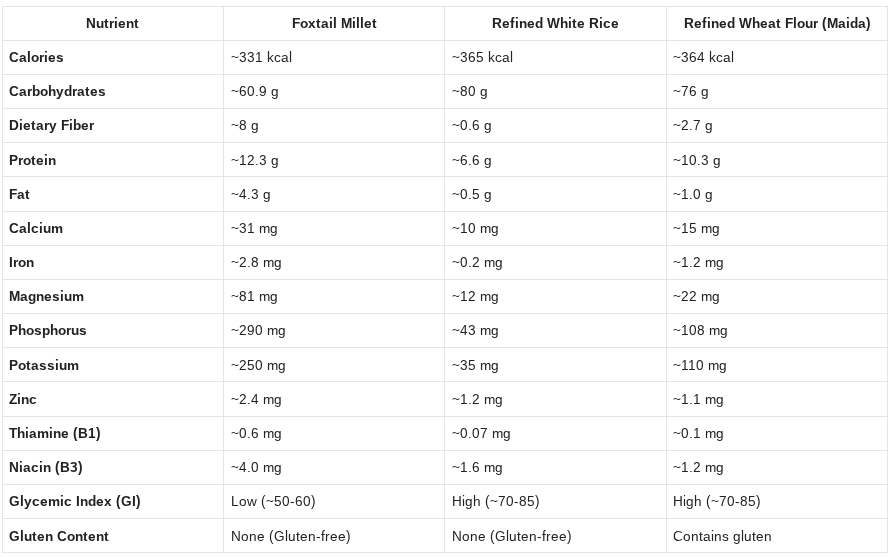
Task: Click the ~0.07 mg thiamine cell
Action: pos(481,433)
